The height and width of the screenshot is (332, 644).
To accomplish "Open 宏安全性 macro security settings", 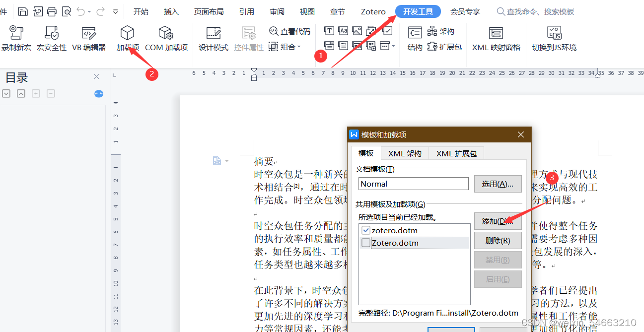I will 52,39.
